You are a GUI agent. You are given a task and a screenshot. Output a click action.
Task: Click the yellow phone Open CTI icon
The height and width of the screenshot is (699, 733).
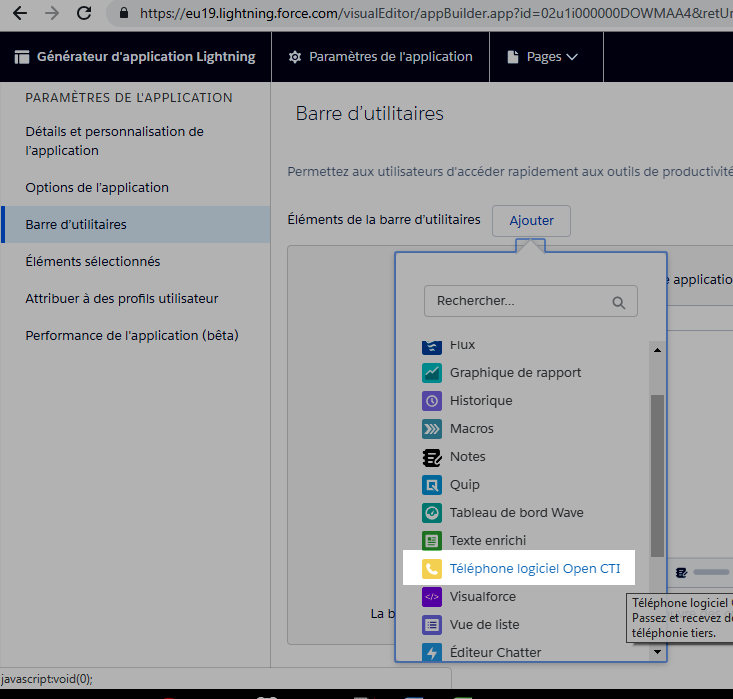(x=431, y=569)
